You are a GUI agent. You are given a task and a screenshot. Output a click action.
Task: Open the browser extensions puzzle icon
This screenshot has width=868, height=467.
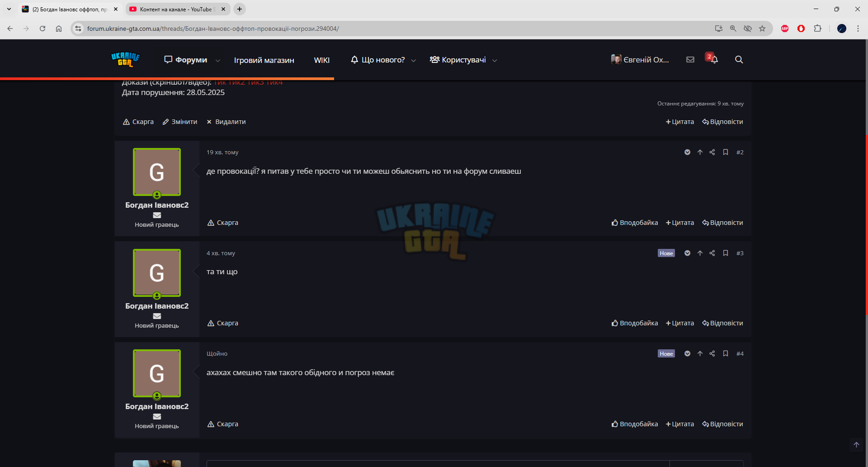(x=817, y=29)
